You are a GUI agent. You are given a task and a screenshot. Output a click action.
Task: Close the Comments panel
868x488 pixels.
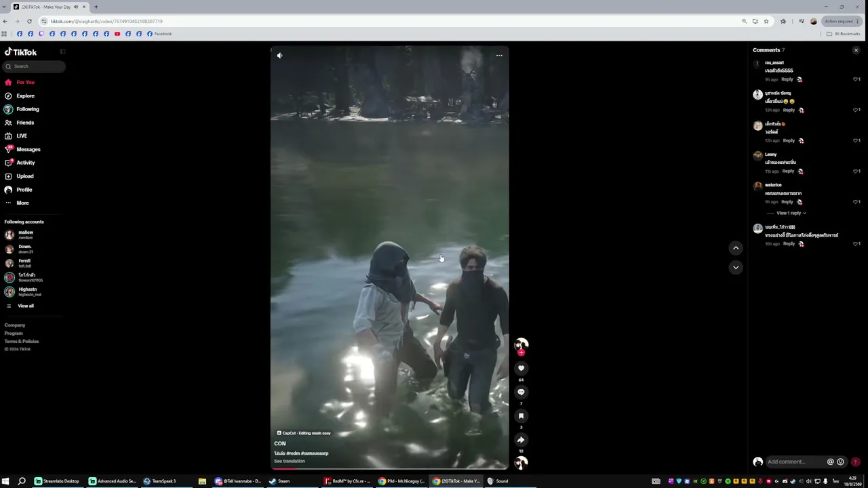click(x=856, y=50)
